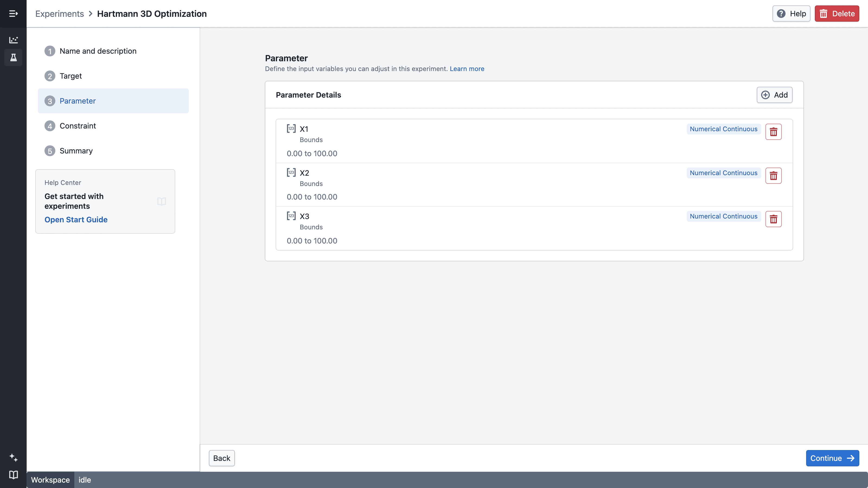Select the X3 parameter name
Screen dimensions: 868x488
pyautogui.click(x=304, y=216)
